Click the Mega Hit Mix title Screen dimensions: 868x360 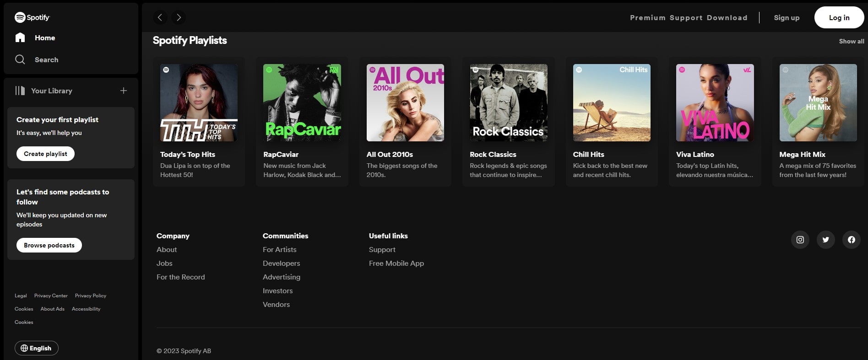pos(803,155)
